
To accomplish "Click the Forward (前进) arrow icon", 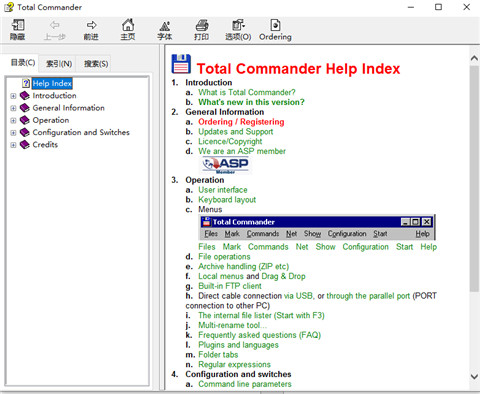I will point(91,25).
